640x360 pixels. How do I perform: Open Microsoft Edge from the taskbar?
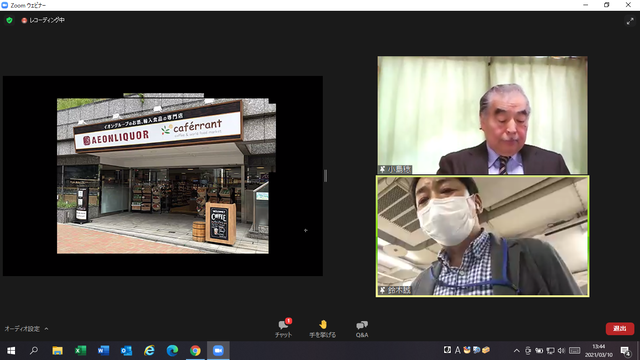point(172,351)
